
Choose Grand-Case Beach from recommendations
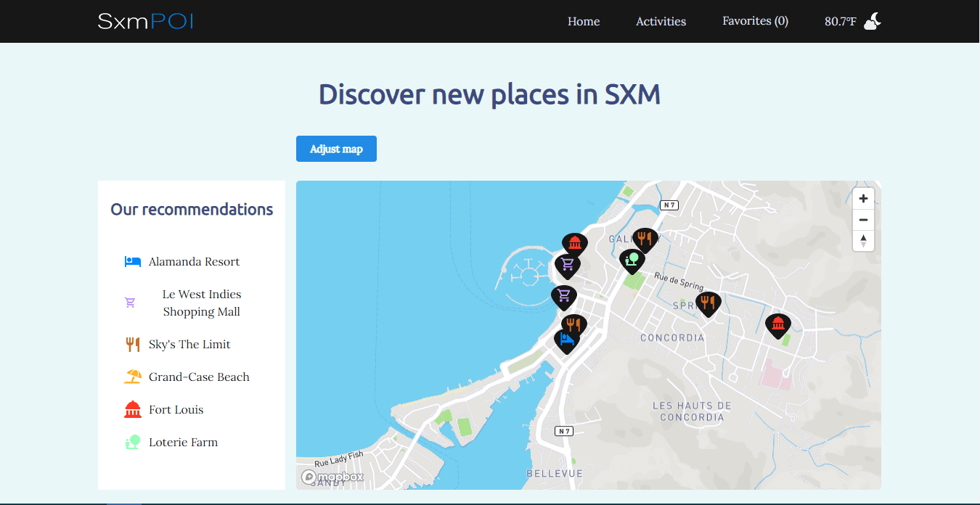click(199, 377)
